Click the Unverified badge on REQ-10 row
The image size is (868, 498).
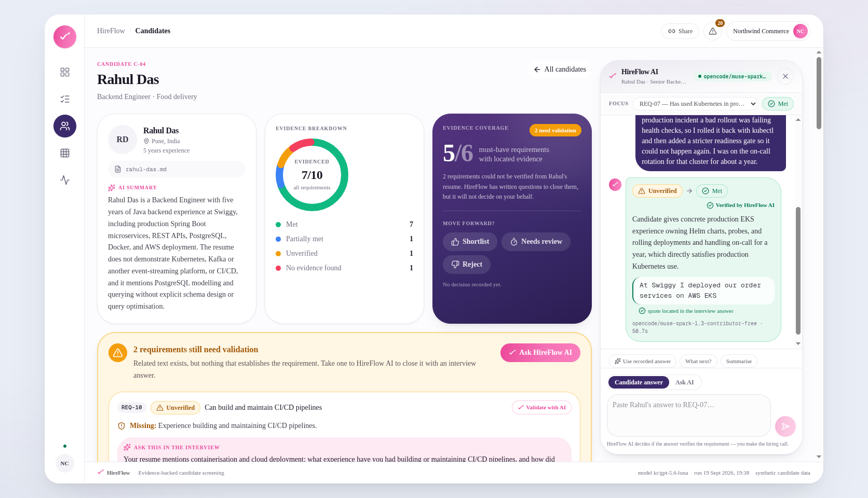tap(175, 408)
